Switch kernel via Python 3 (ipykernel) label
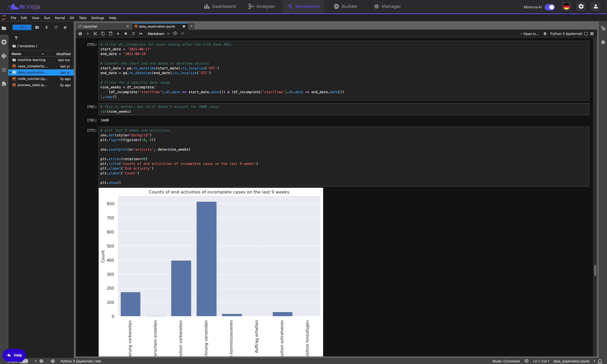The image size is (607, 364). [x=566, y=34]
